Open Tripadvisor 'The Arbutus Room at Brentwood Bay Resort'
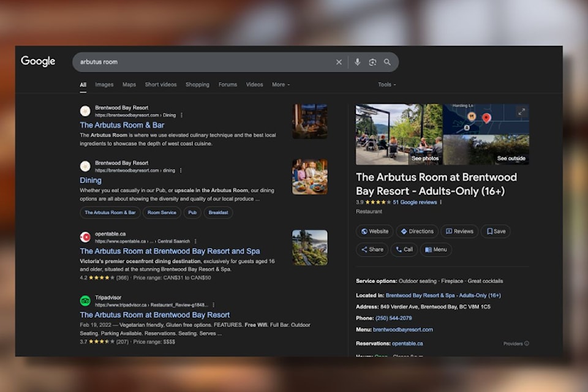This screenshot has width=588, height=392. pos(154,315)
